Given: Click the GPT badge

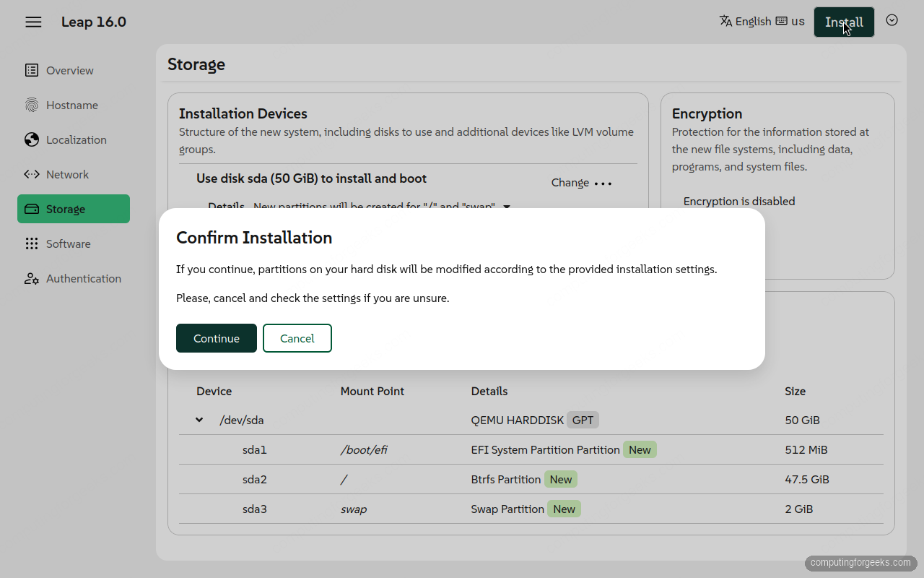Looking at the screenshot, I should coord(583,420).
